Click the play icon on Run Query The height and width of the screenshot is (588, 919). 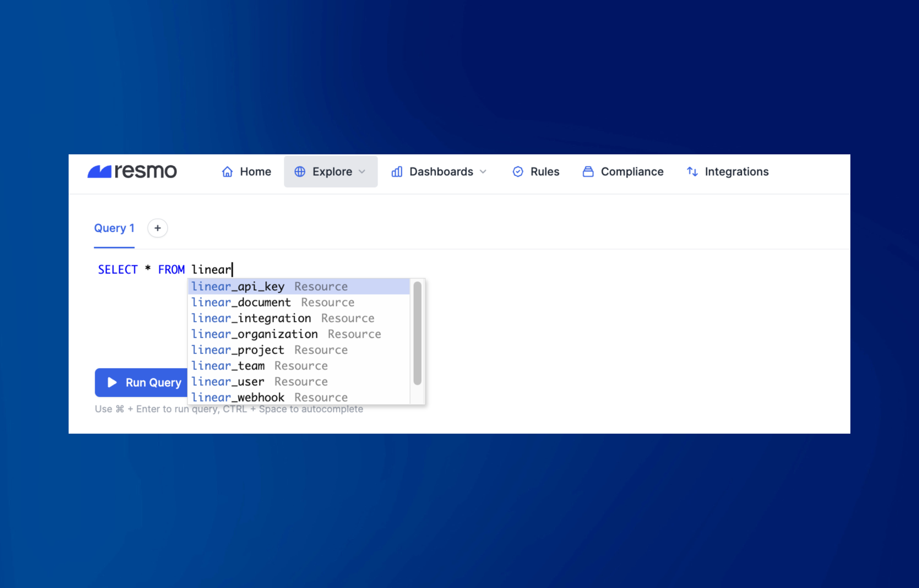[x=112, y=382]
